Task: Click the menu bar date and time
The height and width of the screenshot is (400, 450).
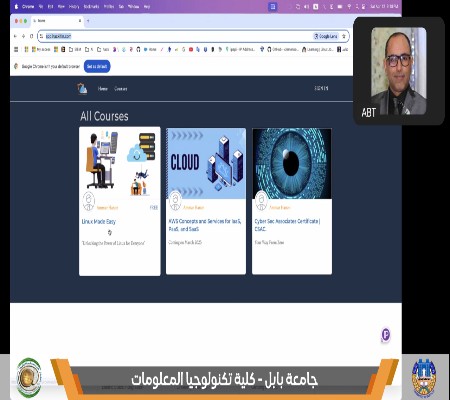Action: [x=384, y=6]
